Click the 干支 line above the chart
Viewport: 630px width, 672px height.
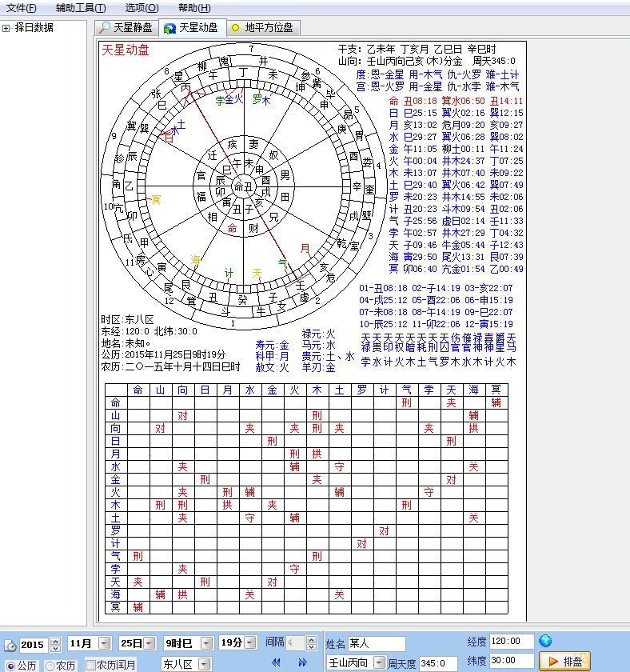click(x=417, y=49)
